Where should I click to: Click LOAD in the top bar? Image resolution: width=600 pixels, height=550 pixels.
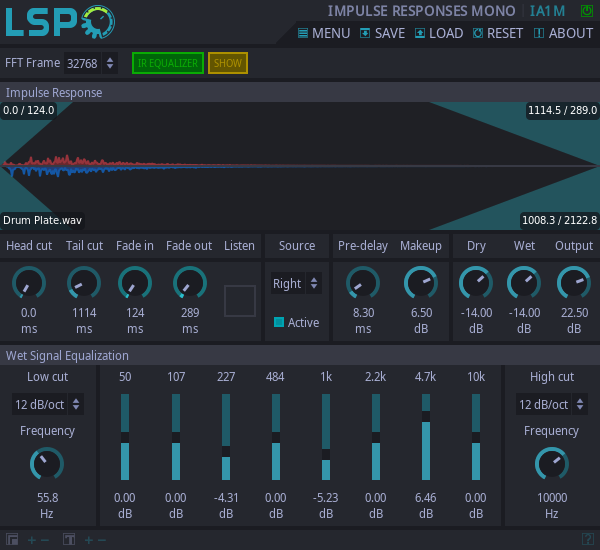pos(439,33)
